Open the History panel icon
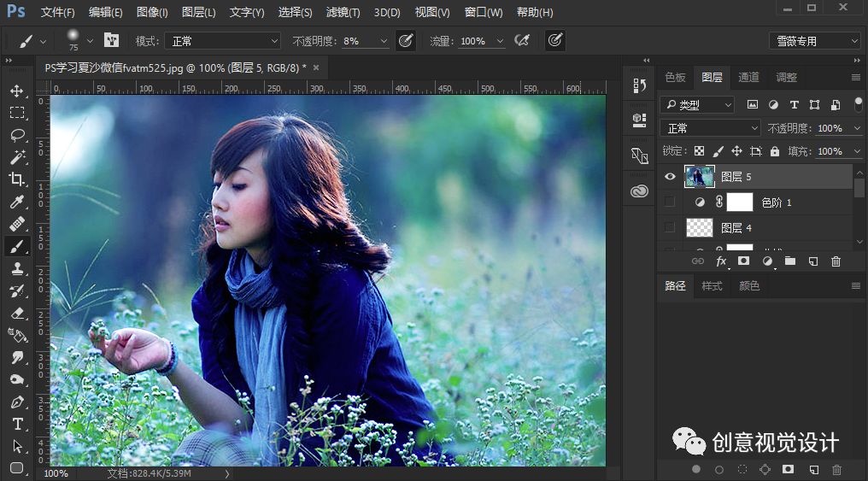 (639, 85)
